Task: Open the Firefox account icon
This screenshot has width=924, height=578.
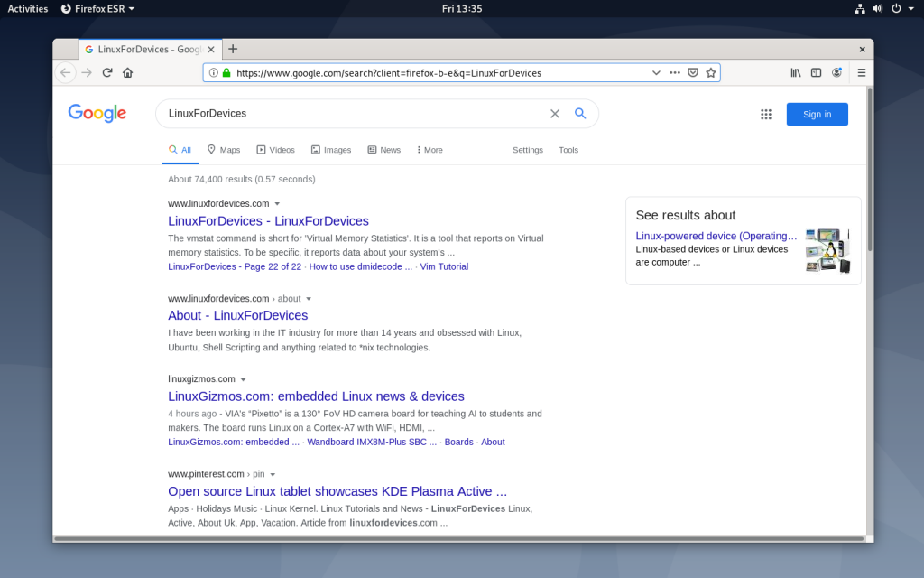Action: [x=836, y=72]
